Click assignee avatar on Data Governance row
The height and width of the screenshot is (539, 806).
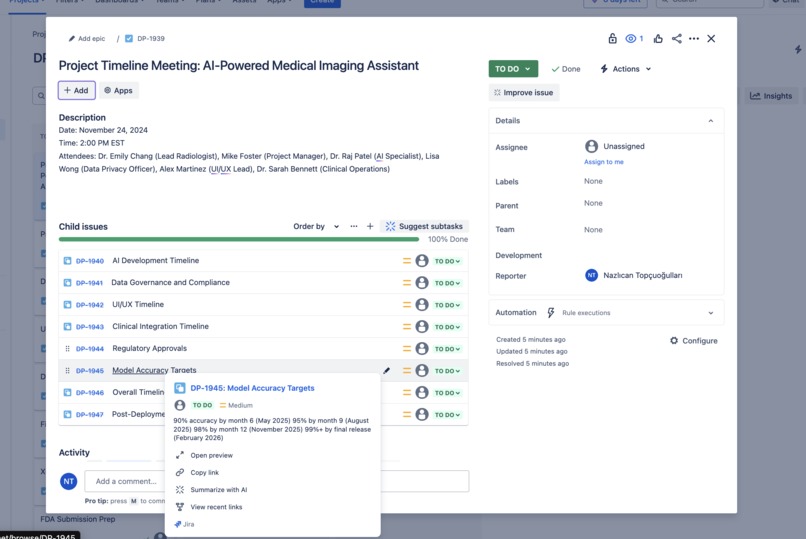[x=422, y=283]
